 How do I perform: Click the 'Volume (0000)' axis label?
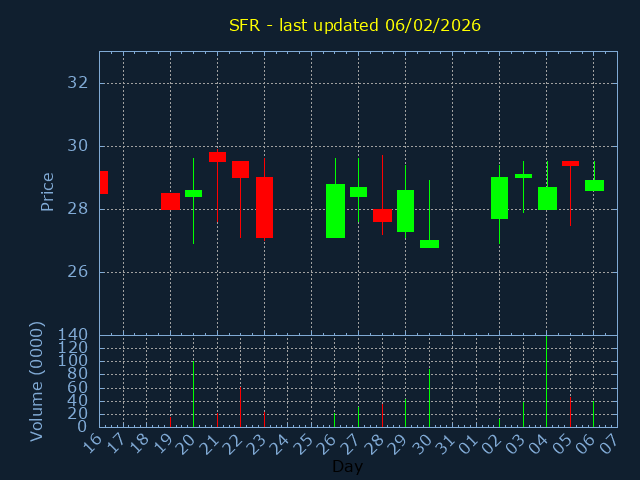coord(37,381)
